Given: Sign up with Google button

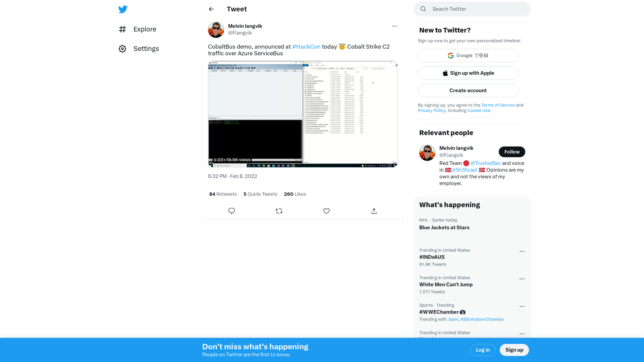Looking at the screenshot, I should click(x=468, y=56).
